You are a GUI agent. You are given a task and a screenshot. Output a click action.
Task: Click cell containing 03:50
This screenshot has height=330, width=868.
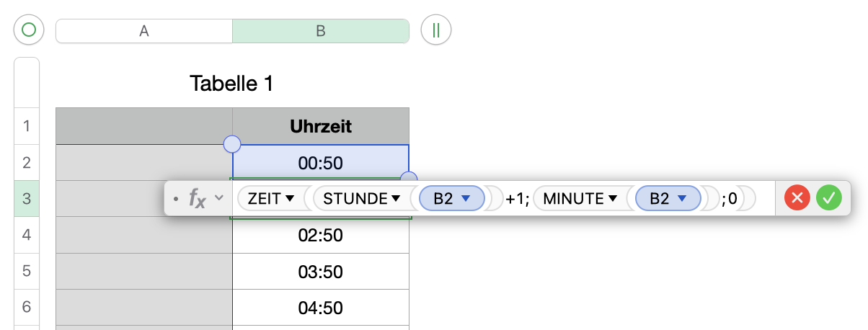coord(321,272)
